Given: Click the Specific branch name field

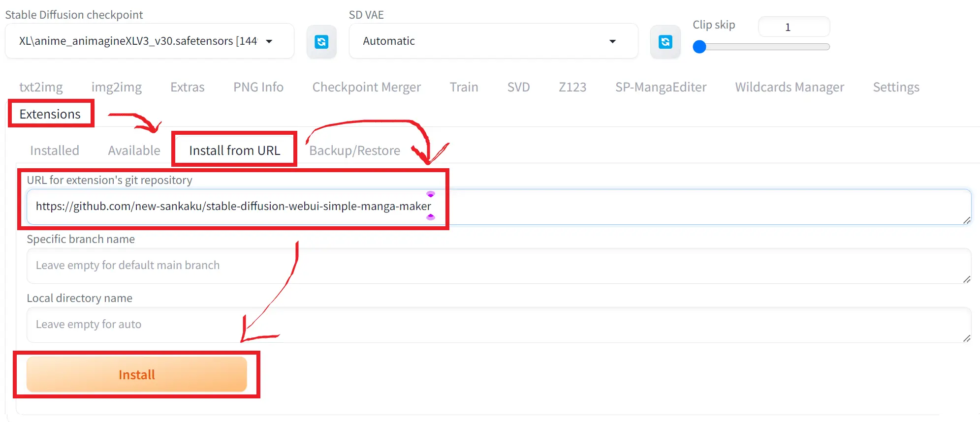Looking at the screenshot, I should click(499, 266).
